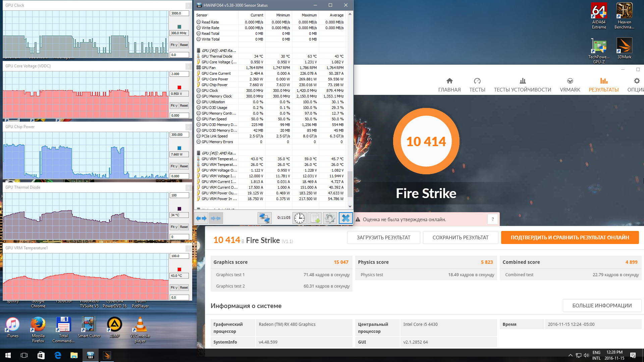This screenshot has width=644, height=362.
Task: Click the GPU Chip Power blue color swatch
Action: [179, 148]
